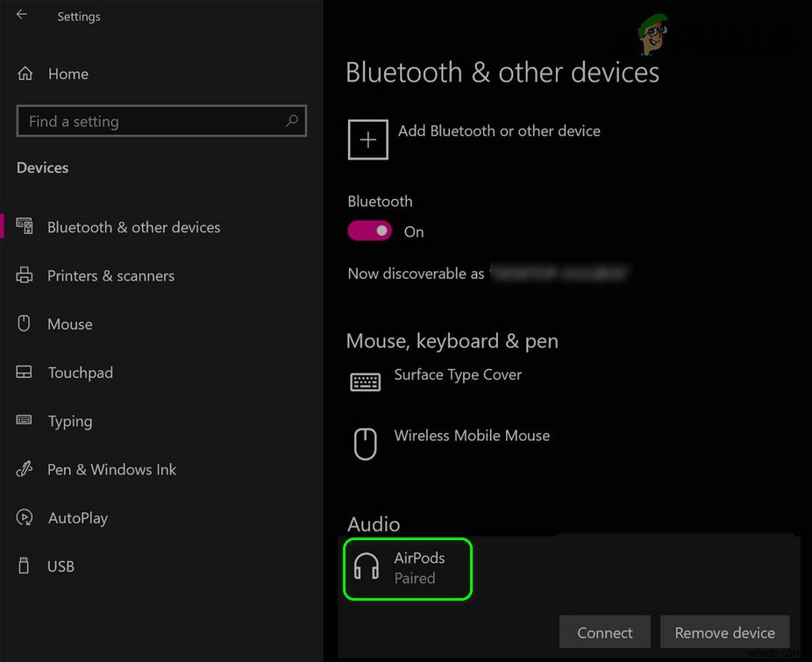Click the Remove device button
Screen dimensions: 812x662
[724, 632]
